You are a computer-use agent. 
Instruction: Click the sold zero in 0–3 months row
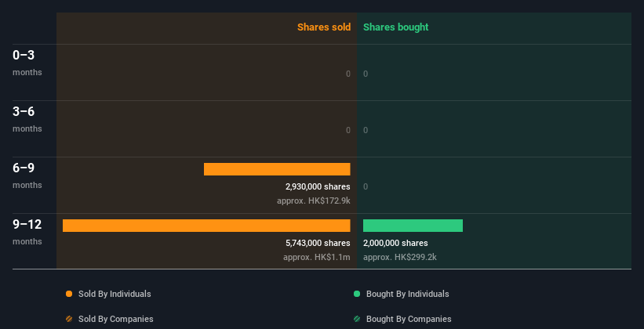pos(348,74)
